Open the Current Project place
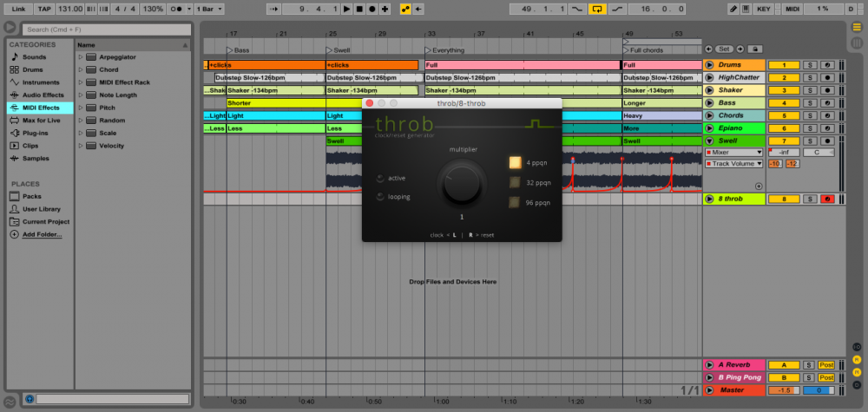The height and width of the screenshot is (412, 868). pyautogui.click(x=46, y=222)
